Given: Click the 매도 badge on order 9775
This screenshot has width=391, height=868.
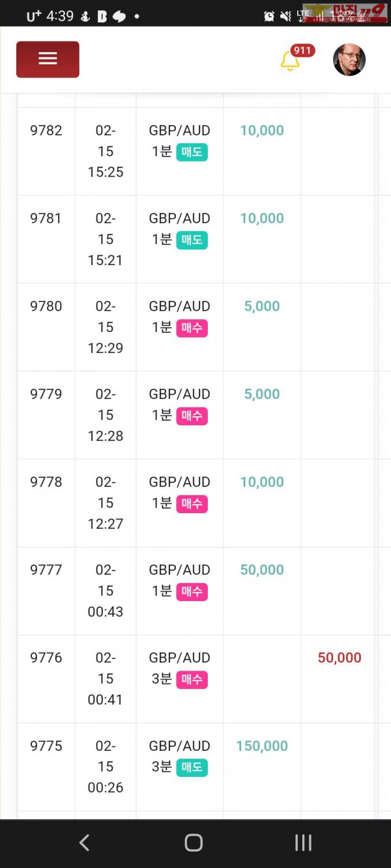Looking at the screenshot, I should click(192, 768).
